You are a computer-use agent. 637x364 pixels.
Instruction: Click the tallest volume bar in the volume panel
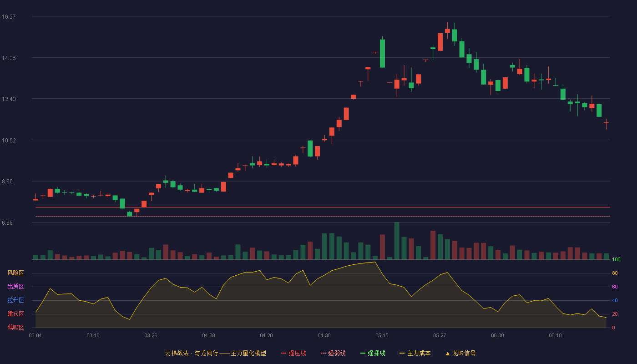coord(397,241)
